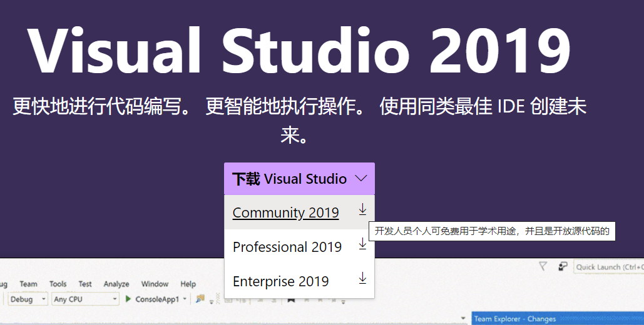Open the Tools menu
The height and width of the screenshot is (325, 644).
(58, 284)
